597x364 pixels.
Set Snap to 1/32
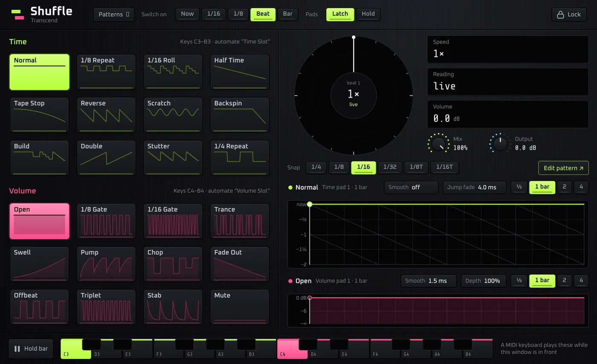tap(390, 168)
